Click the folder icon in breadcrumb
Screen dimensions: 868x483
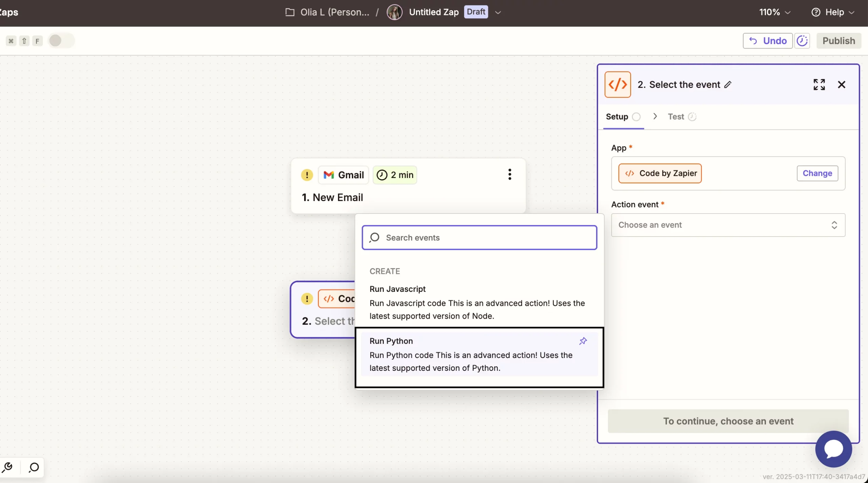point(290,12)
